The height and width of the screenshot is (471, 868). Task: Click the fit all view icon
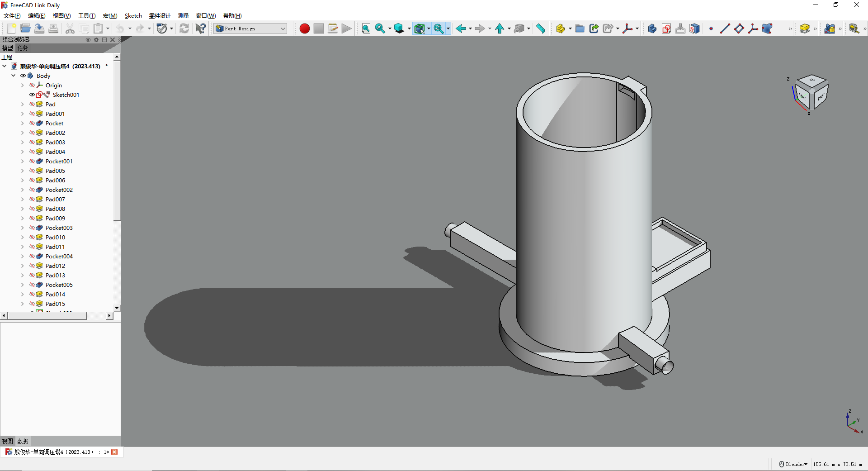366,29
